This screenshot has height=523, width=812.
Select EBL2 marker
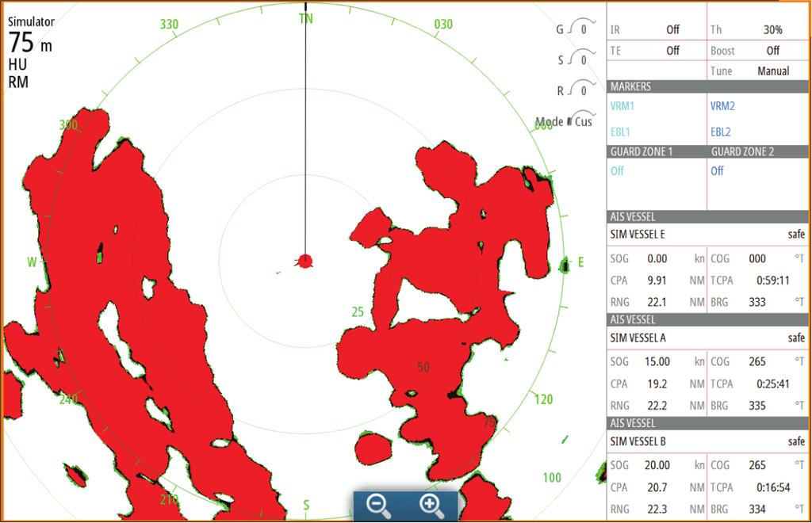[x=720, y=132]
